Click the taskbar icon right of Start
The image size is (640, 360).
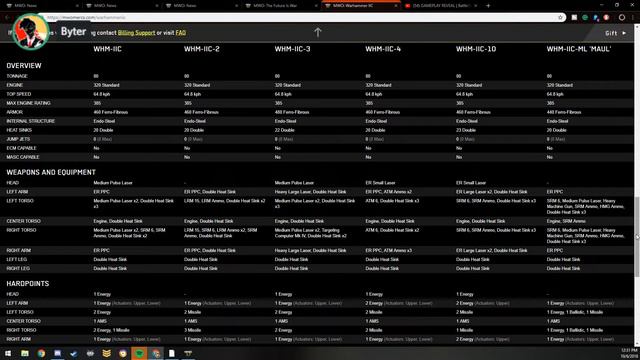[x=25, y=353]
